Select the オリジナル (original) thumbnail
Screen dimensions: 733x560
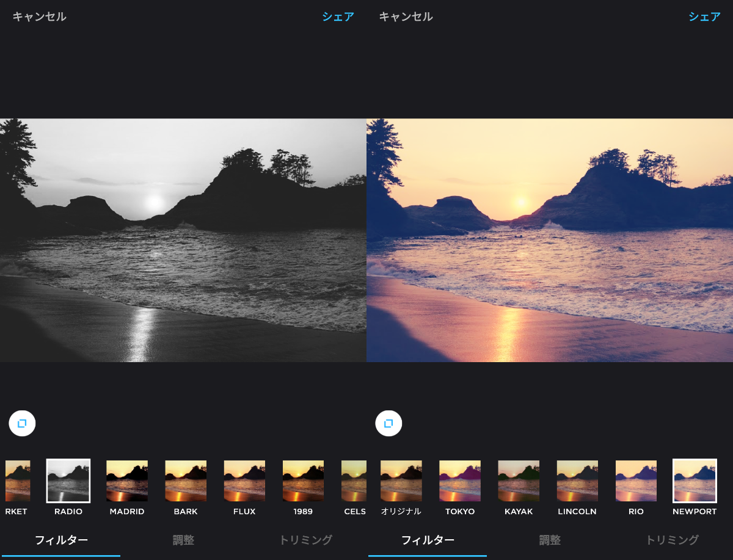click(x=401, y=481)
